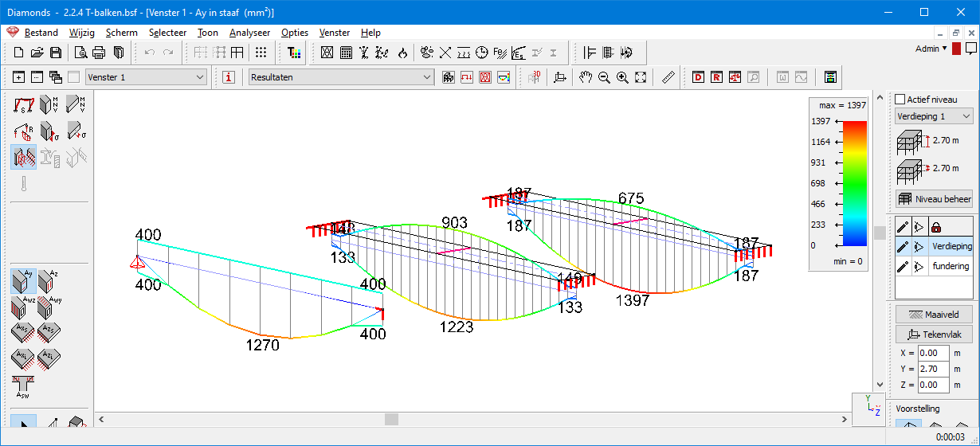This screenshot has height=446, width=980.
Task: Select the ruler measure tool
Action: click(x=668, y=77)
